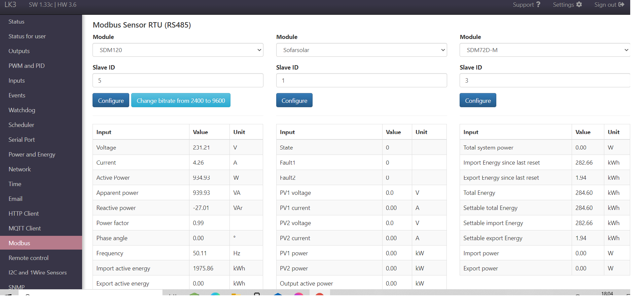This screenshot has height=303, width=644.
Task: Navigate to I2C and 1Wire Sensors
Action: coord(38,272)
